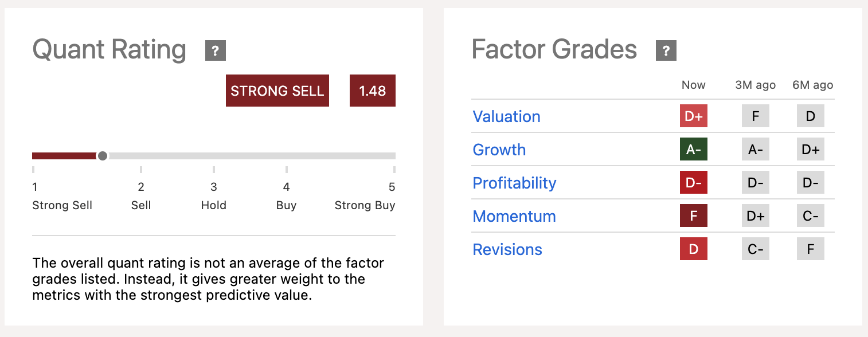Click the D- Profitability grade badge
868x337 pixels.
(693, 182)
